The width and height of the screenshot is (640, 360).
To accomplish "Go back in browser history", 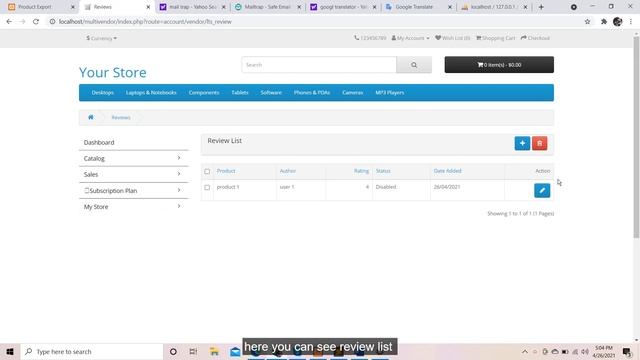I will click(x=9, y=22).
